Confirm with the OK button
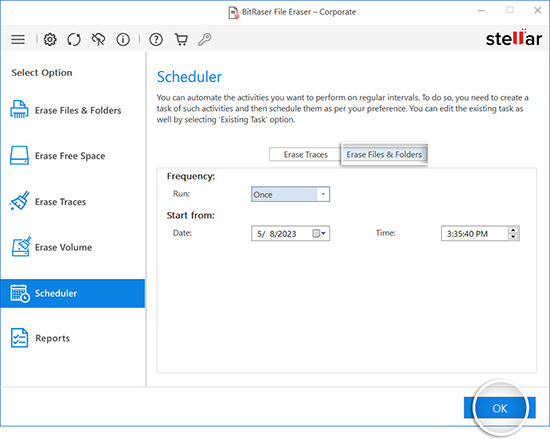Image resolution: width=550 pixels, height=439 pixels. [x=499, y=408]
